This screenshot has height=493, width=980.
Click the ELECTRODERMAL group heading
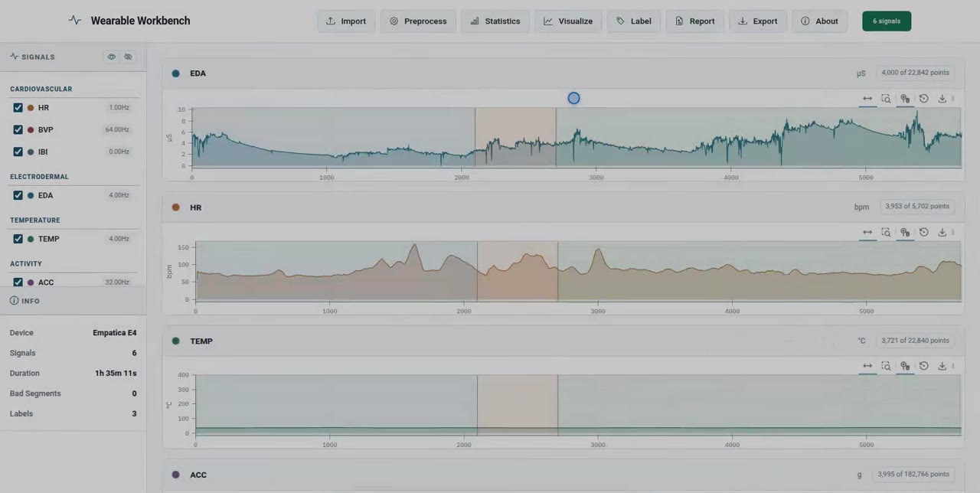[x=39, y=177]
